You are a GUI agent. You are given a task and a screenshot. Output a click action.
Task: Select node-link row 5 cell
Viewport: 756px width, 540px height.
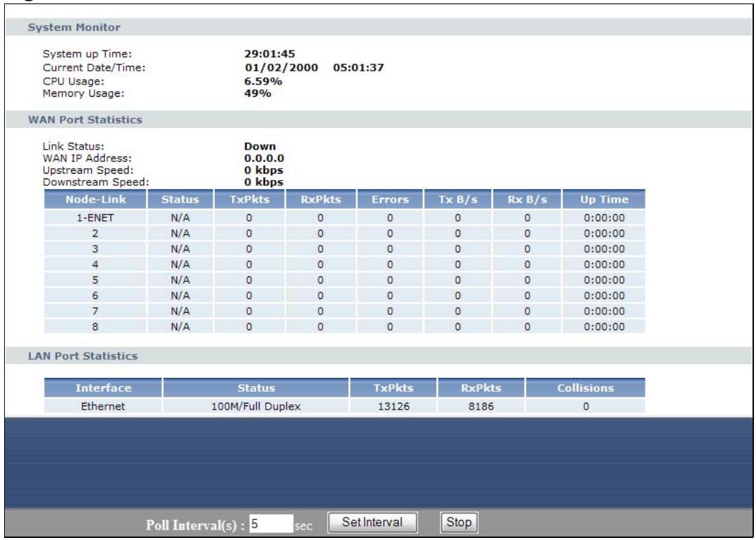tap(95, 280)
